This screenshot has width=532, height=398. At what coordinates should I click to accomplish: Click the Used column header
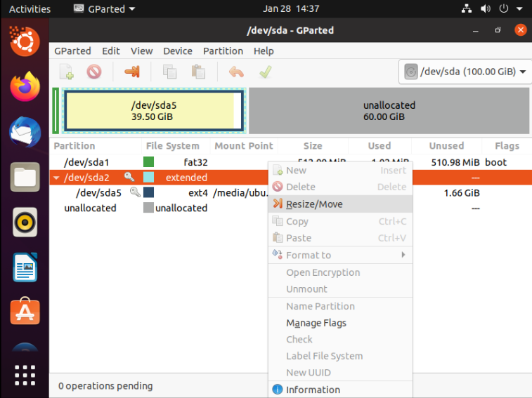379,146
